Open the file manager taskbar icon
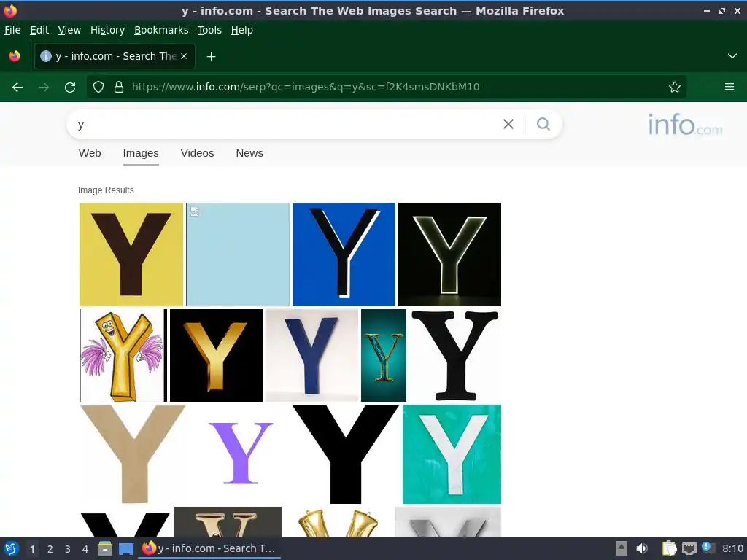 click(x=105, y=548)
